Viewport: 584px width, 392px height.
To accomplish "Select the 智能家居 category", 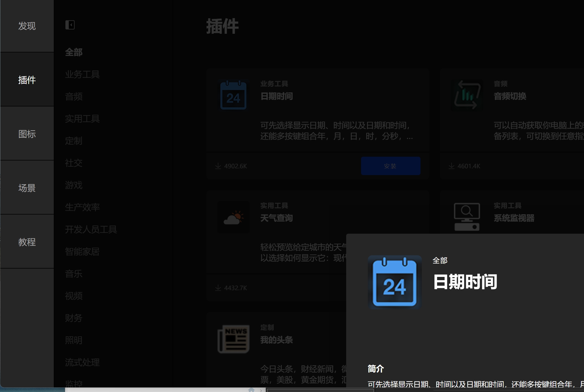I will (82, 252).
